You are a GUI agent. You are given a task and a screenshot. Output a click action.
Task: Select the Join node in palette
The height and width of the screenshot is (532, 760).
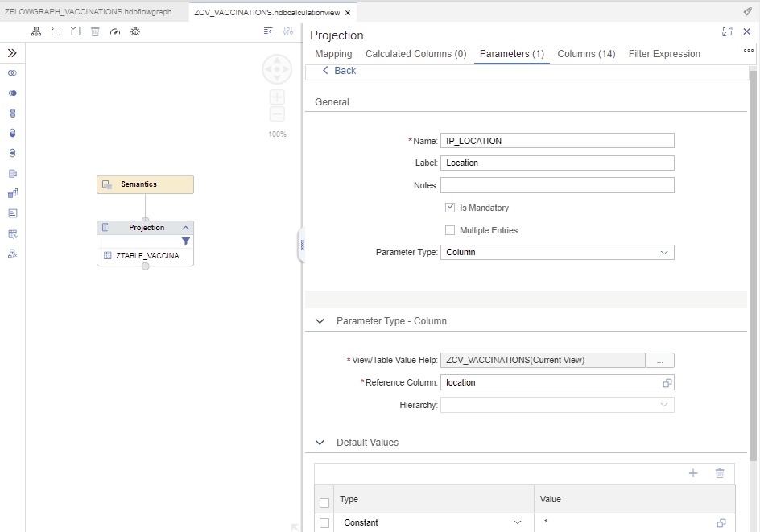13,73
